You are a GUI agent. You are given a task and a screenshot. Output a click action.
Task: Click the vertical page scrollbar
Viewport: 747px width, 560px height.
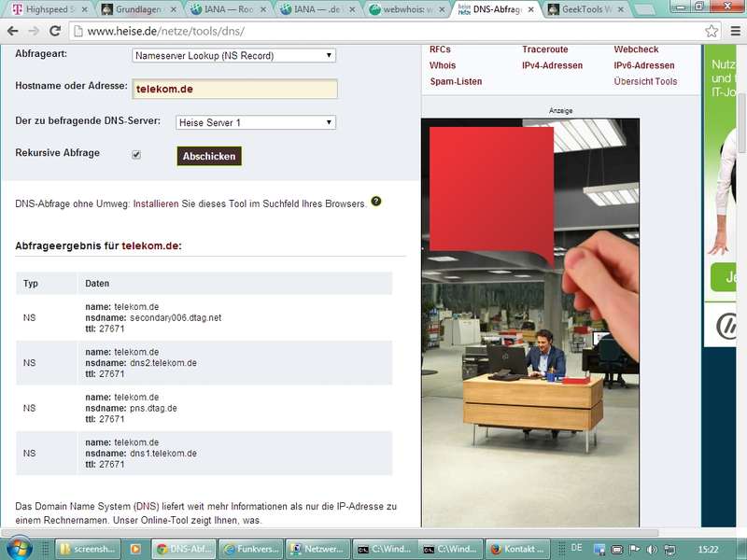coord(741,123)
